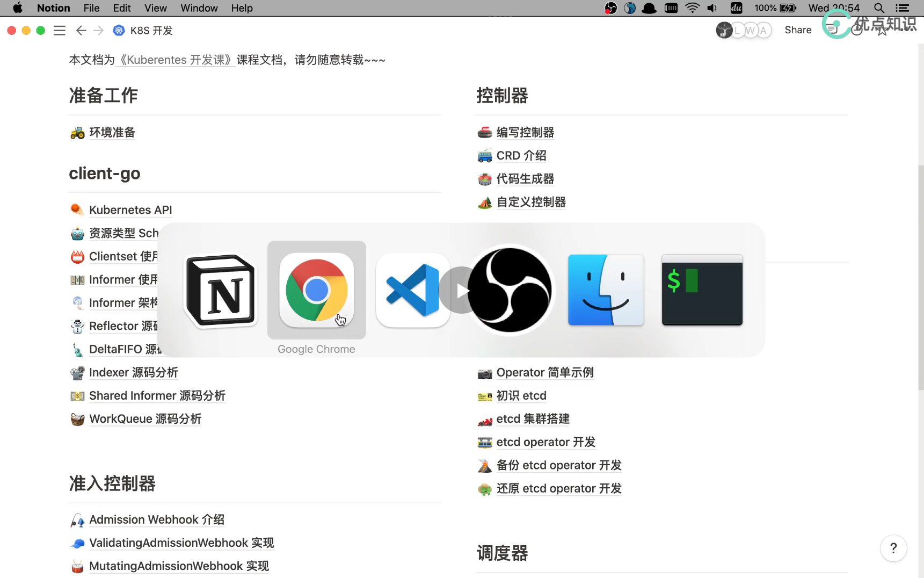The image size is (924, 578).
Task: Open the Notion help question mark button
Action: [x=893, y=548]
